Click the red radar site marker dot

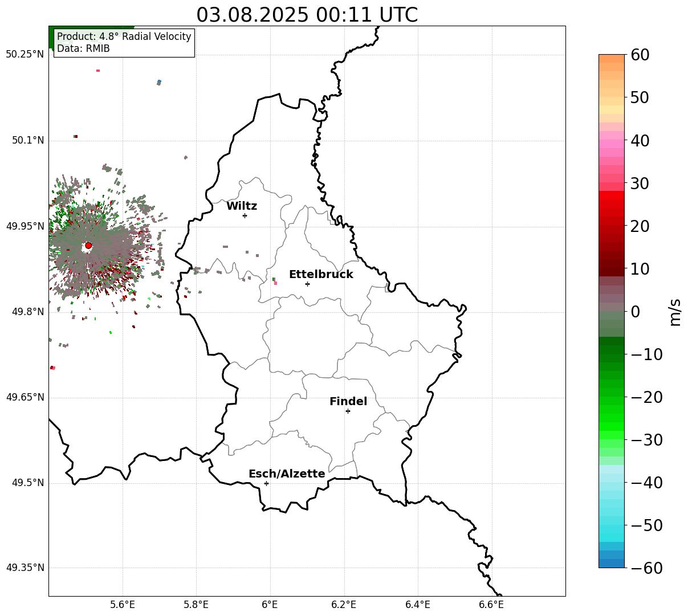click(x=88, y=246)
